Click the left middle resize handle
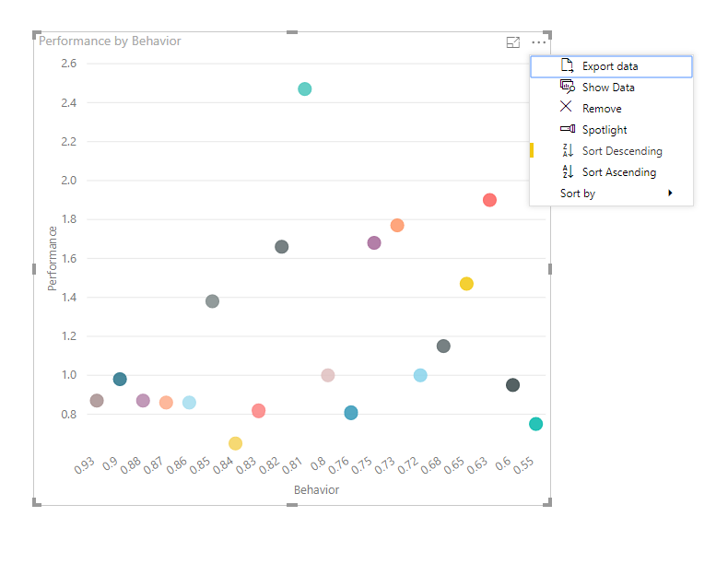 click(x=34, y=269)
